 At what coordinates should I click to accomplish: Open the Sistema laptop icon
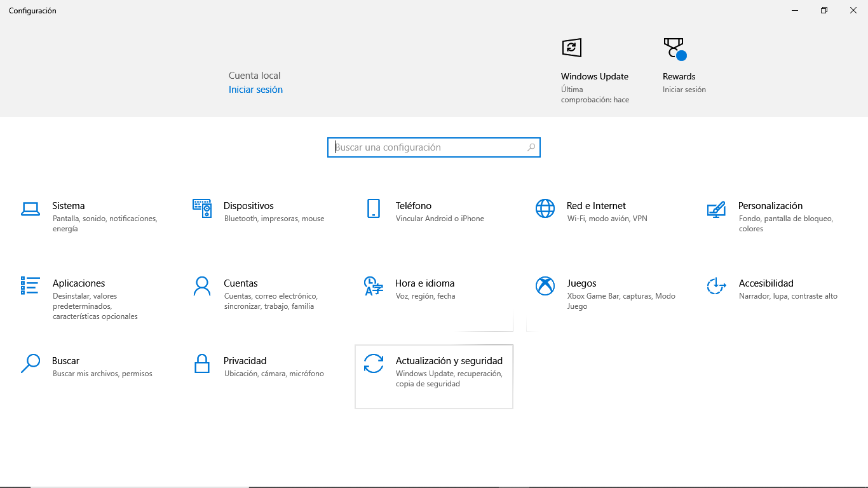pyautogui.click(x=31, y=209)
